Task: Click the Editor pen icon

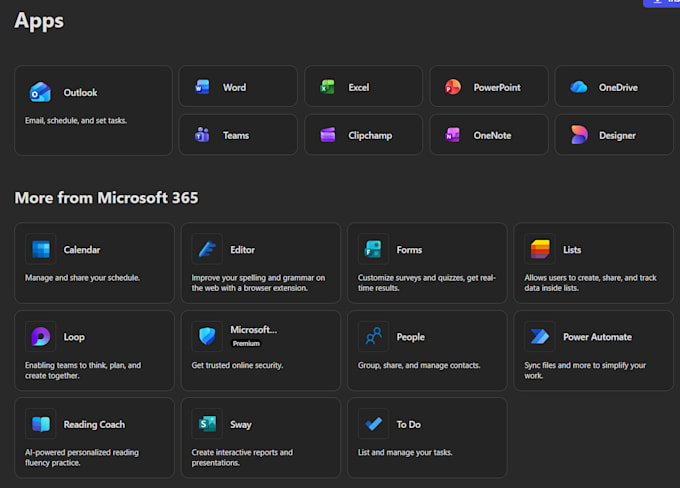Action: (x=207, y=249)
